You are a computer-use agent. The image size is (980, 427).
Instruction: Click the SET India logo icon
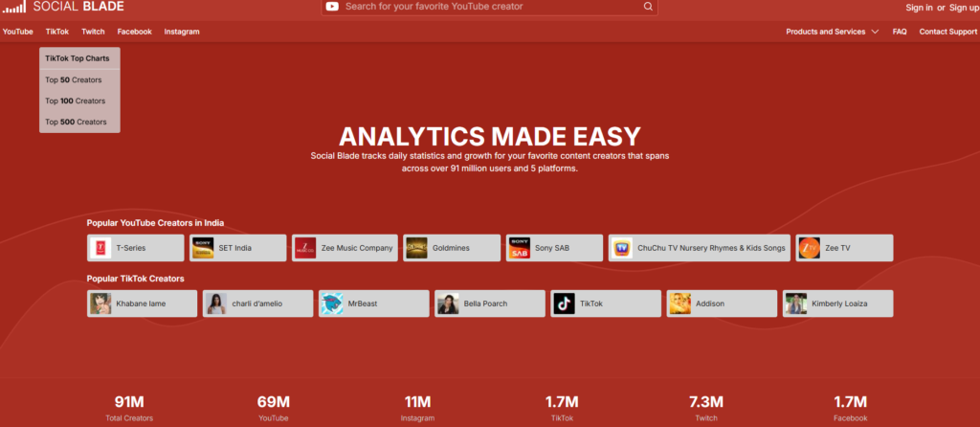(x=203, y=248)
